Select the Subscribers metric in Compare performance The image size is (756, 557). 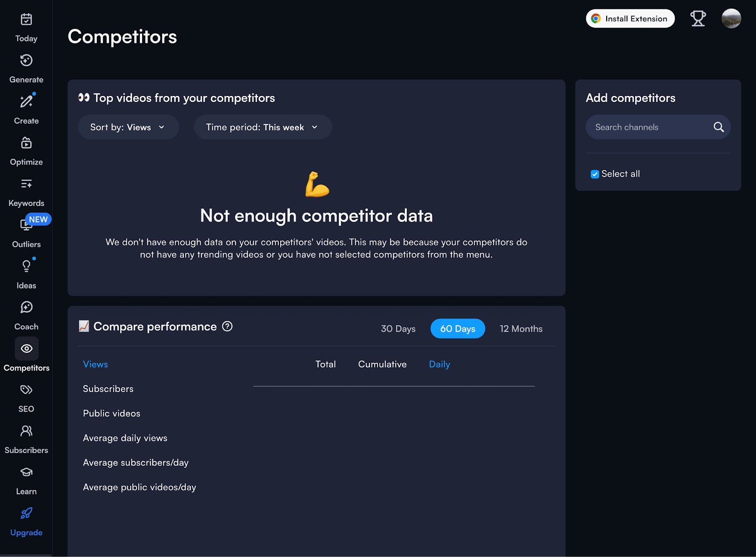pos(108,389)
